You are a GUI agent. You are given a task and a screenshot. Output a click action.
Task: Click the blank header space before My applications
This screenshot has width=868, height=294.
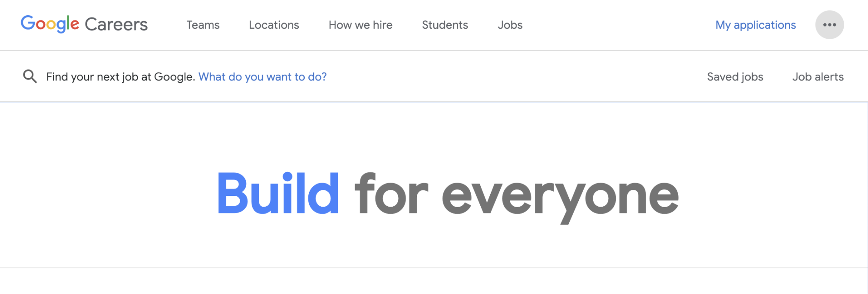[617, 25]
